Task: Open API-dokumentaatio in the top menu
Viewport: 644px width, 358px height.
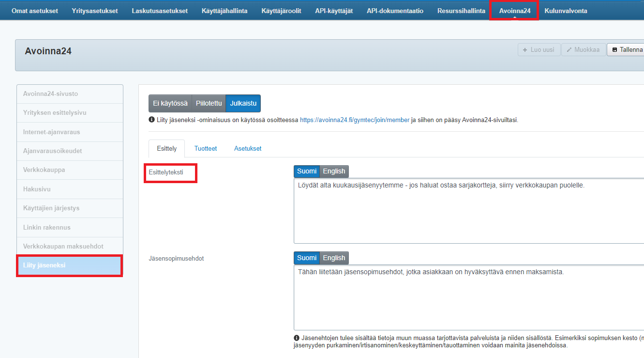Action: tap(395, 11)
